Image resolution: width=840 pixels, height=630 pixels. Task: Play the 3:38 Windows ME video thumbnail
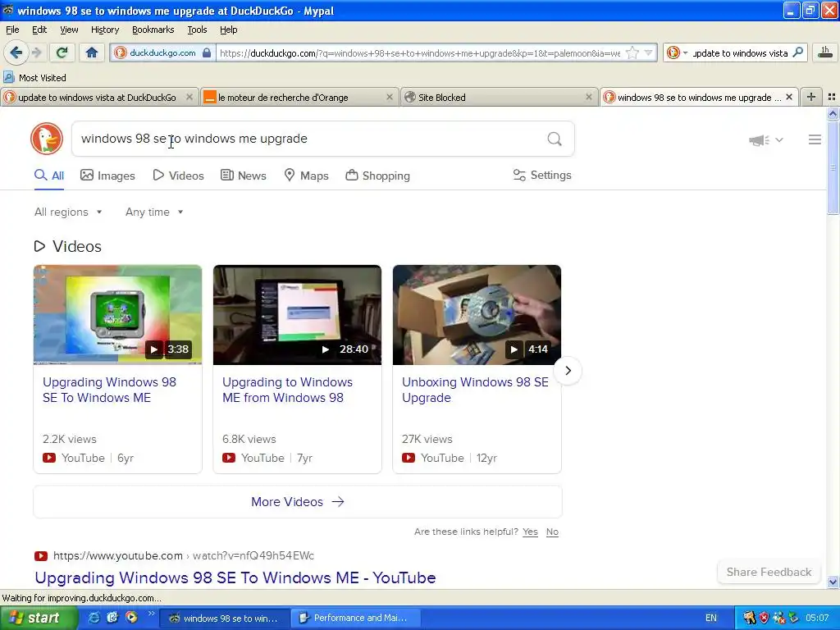tap(118, 315)
